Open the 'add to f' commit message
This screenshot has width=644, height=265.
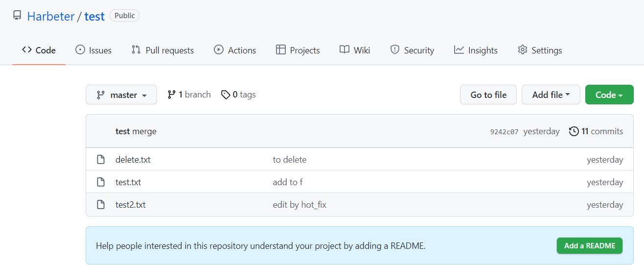pos(288,182)
